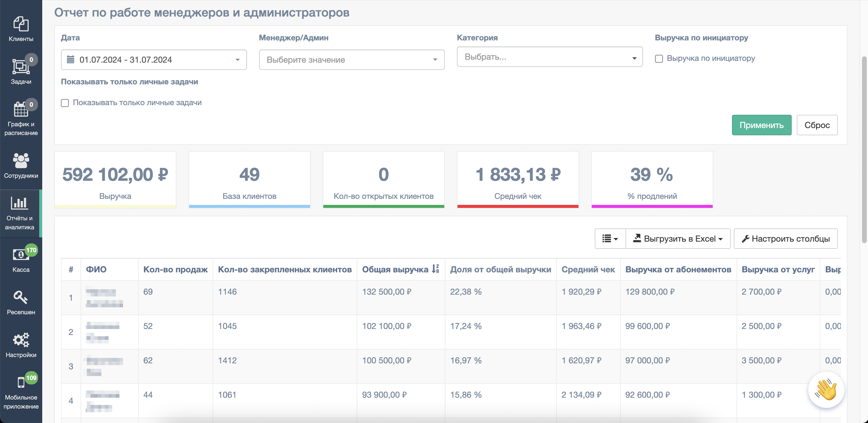Open the list view options dropdown
Screen dimensions: 868x423
point(610,239)
